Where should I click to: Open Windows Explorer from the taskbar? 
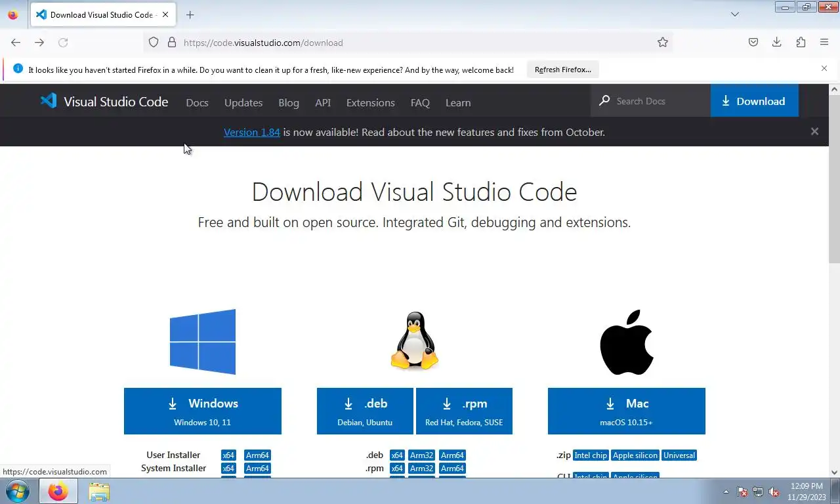point(99,492)
